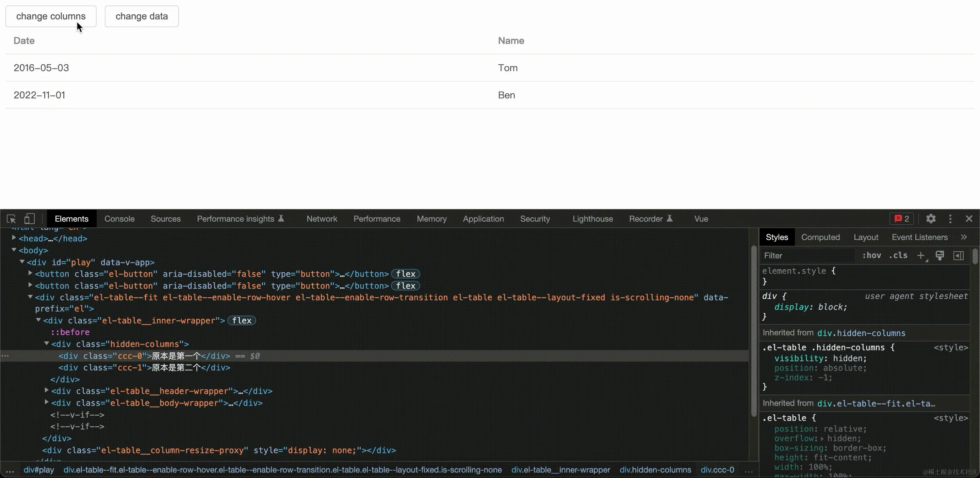Toggle the device emulation toolbar

(x=29, y=219)
